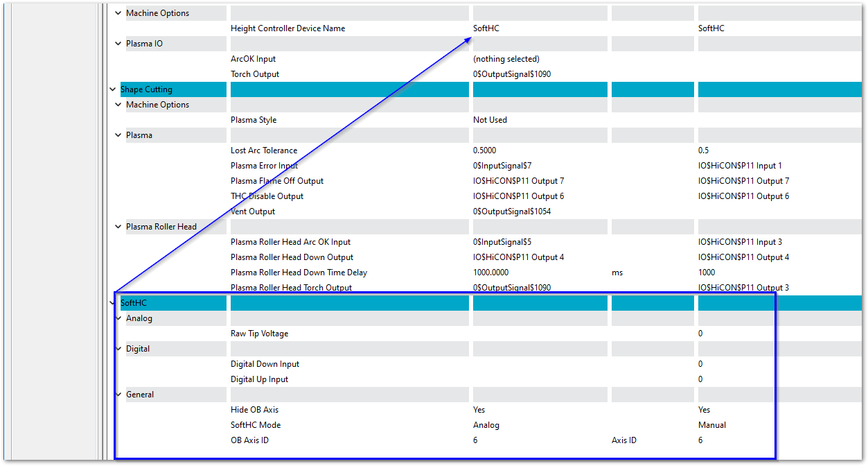
Task: Collapse the Plasma Roller Head group chevron
Action: [118, 227]
